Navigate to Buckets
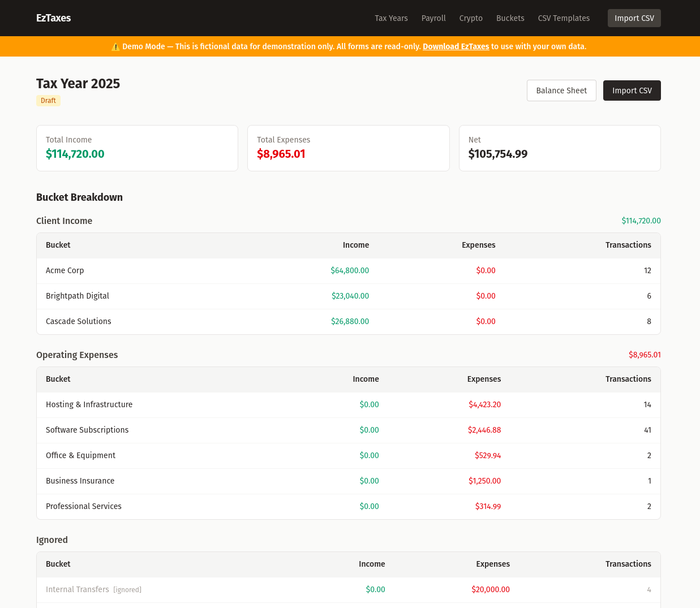700x608 pixels. click(510, 18)
